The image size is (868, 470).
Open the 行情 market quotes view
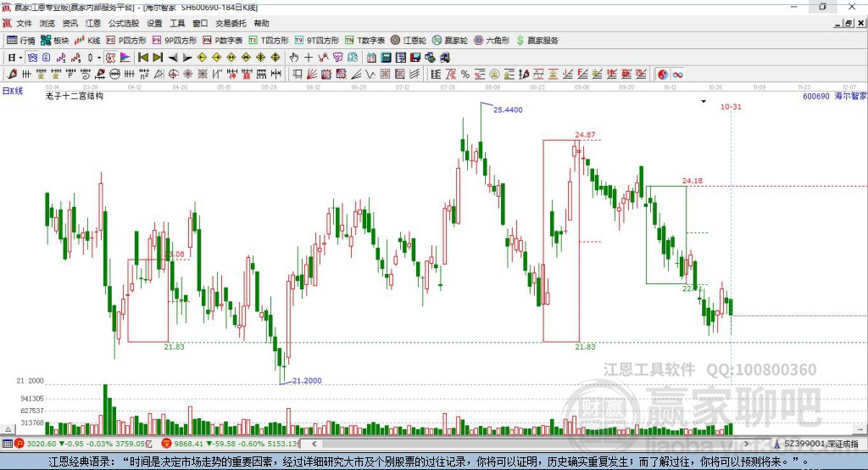pos(21,41)
